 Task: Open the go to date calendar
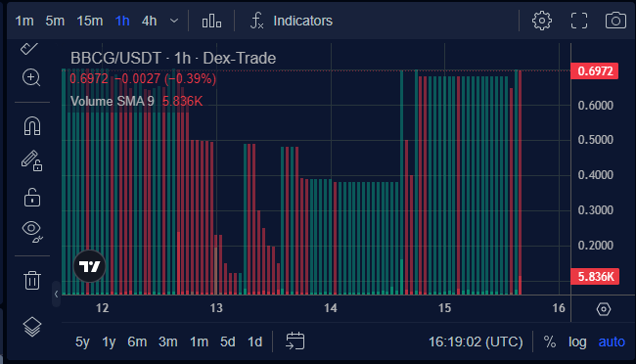[x=295, y=341]
